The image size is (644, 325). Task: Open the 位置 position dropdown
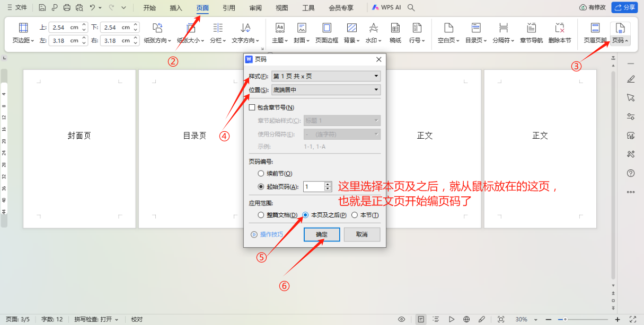tap(325, 90)
